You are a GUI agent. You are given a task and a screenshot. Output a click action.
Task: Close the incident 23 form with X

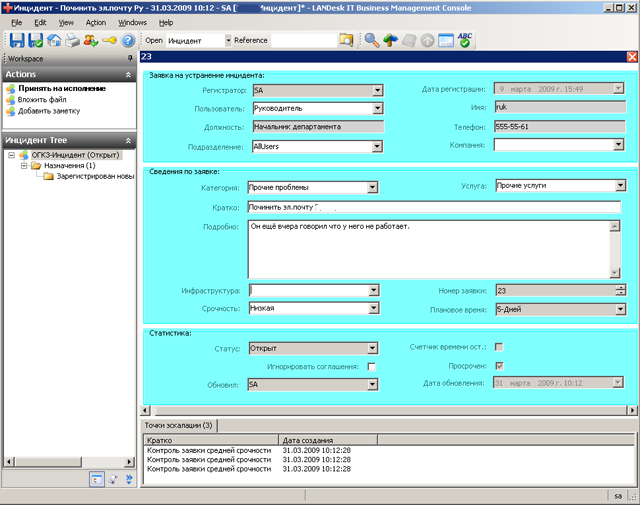point(632,57)
